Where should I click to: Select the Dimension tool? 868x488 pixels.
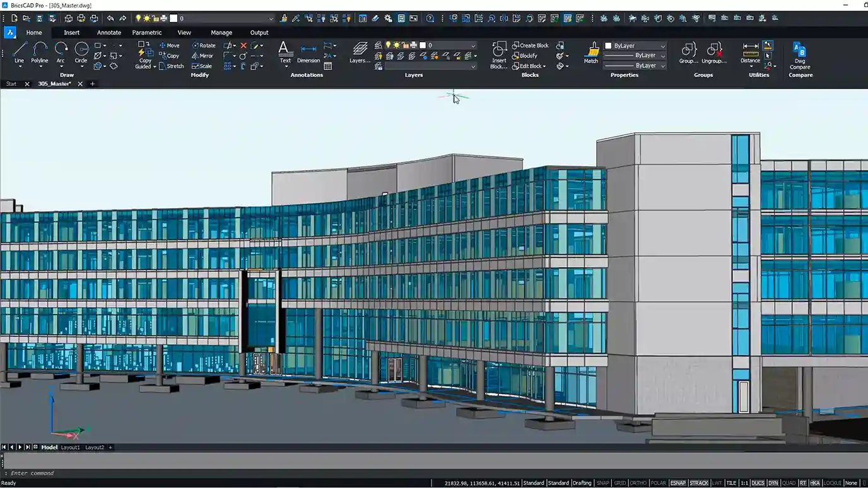pyautogui.click(x=308, y=52)
